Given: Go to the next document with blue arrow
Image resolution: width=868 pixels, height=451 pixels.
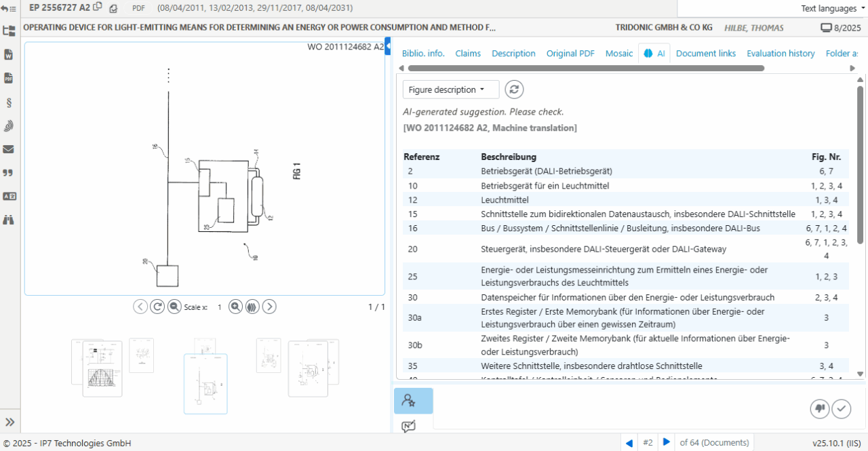Looking at the screenshot, I should [667, 442].
